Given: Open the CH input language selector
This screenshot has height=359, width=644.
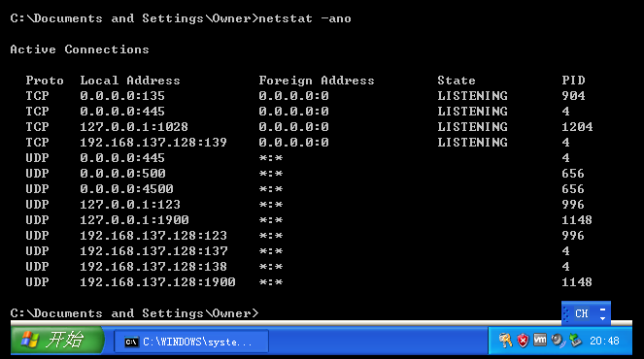Looking at the screenshot, I should (x=581, y=313).
